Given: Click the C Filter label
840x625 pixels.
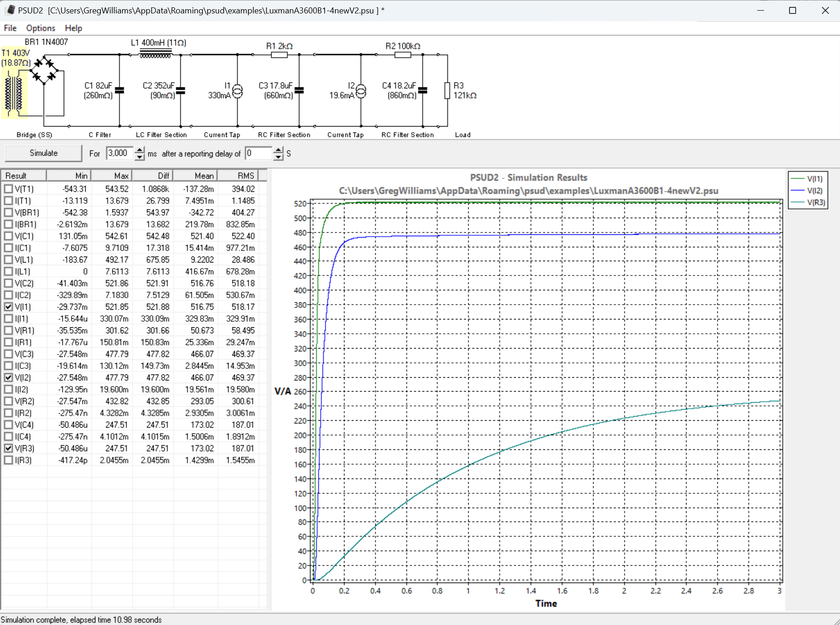Looking at the screenshot, I should [x=100, y=135].
